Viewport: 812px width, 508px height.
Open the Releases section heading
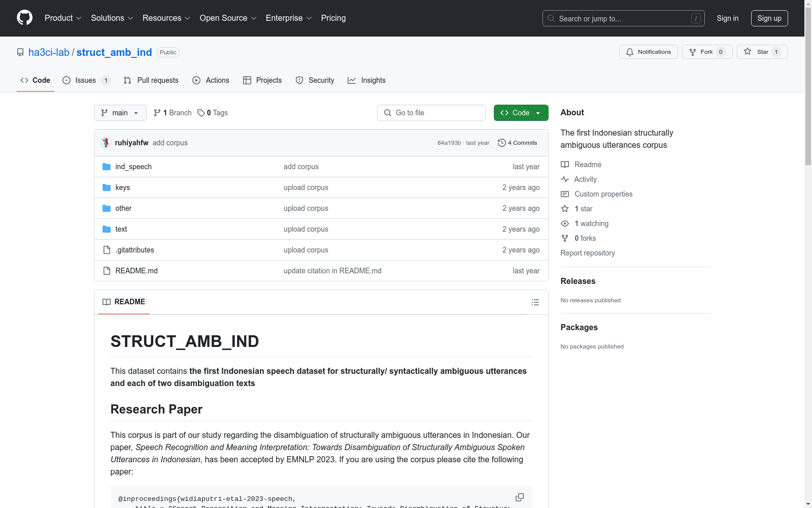578,281
